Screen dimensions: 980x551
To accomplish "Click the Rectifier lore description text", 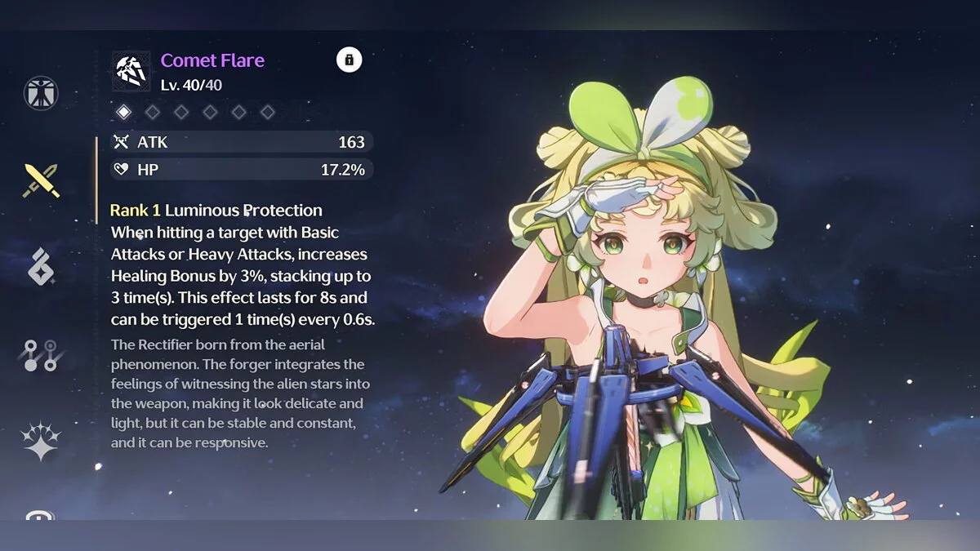I will tap(238, 394).
